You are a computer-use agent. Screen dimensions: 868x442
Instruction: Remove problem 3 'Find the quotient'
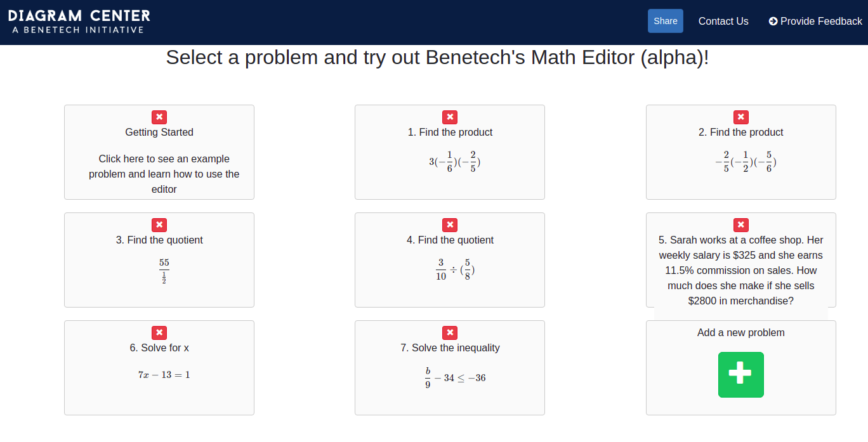(159, 224)
